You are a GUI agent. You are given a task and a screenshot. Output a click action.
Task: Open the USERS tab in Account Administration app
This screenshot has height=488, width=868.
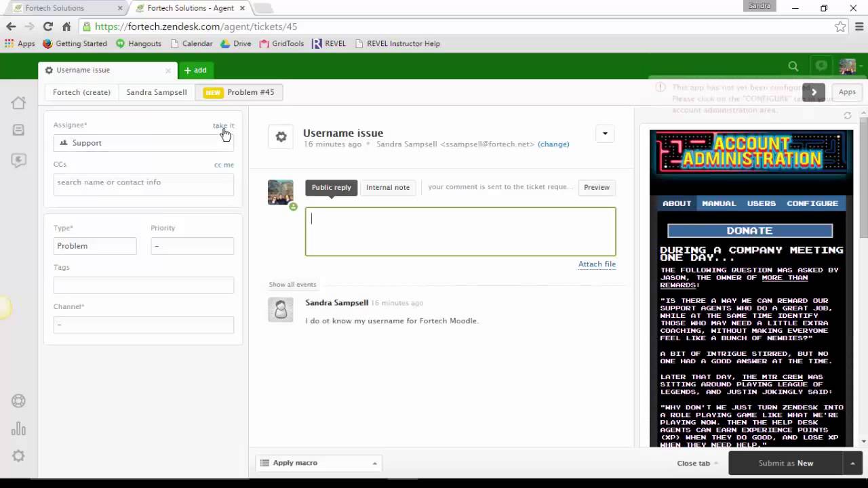pyautogui.click(x=762, y=203)
